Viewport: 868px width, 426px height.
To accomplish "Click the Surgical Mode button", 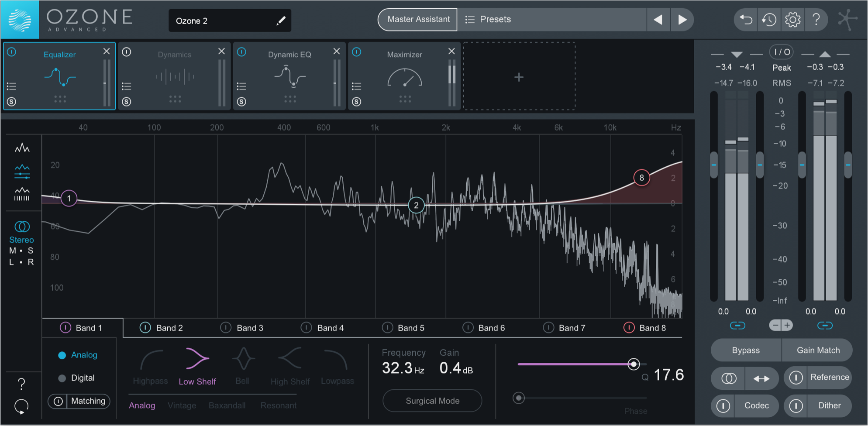I will tap(432, 401).
